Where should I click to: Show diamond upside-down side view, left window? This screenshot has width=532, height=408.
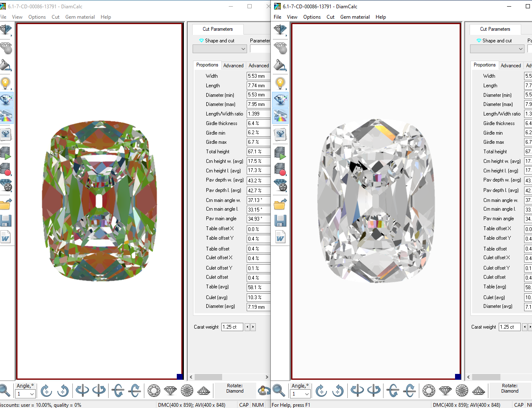204,391
